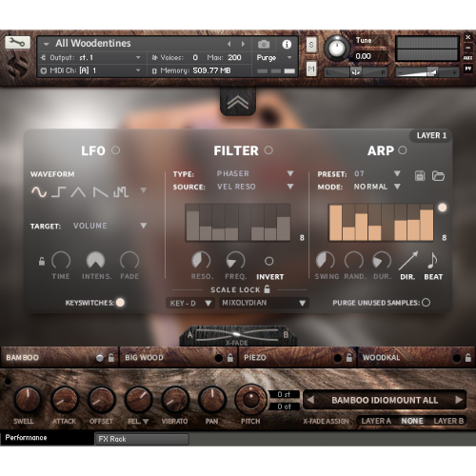Toggle the Woodkal layer lock icon
Screen dimensions: 476x476
468,358
